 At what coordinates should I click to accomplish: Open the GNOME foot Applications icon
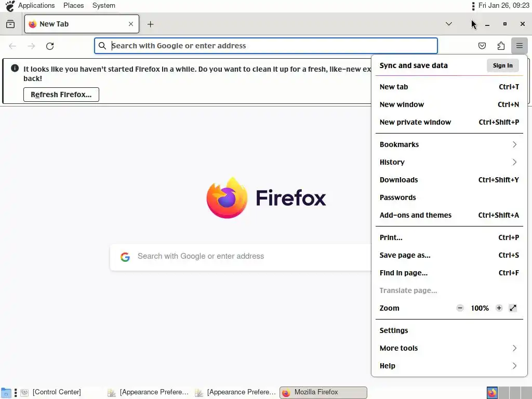[10, 6]
